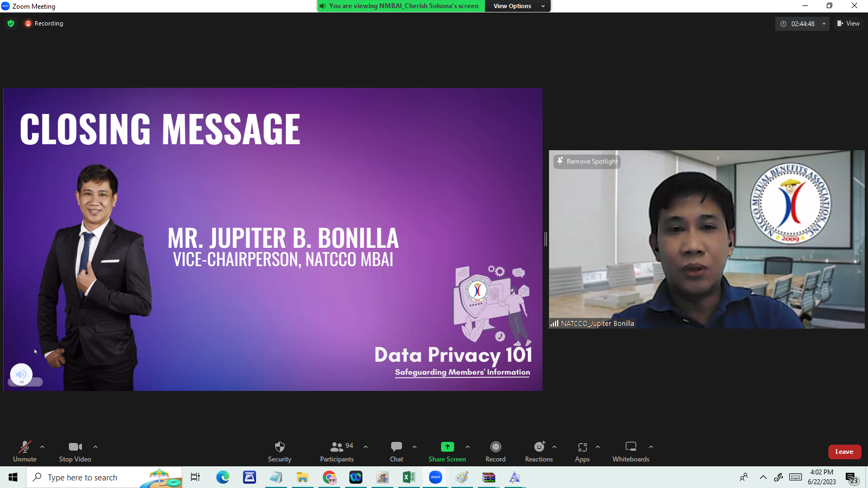Expand audio options arrow beside Unmute
The width and height of the screenshot is (868, 488).
pos(42,447)
